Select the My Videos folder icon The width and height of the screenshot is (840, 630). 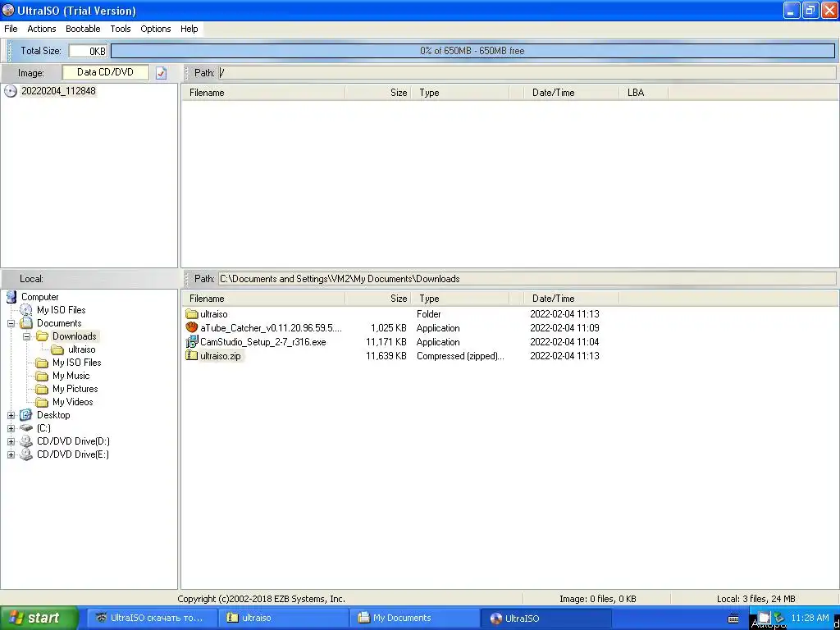coord(42,402)
